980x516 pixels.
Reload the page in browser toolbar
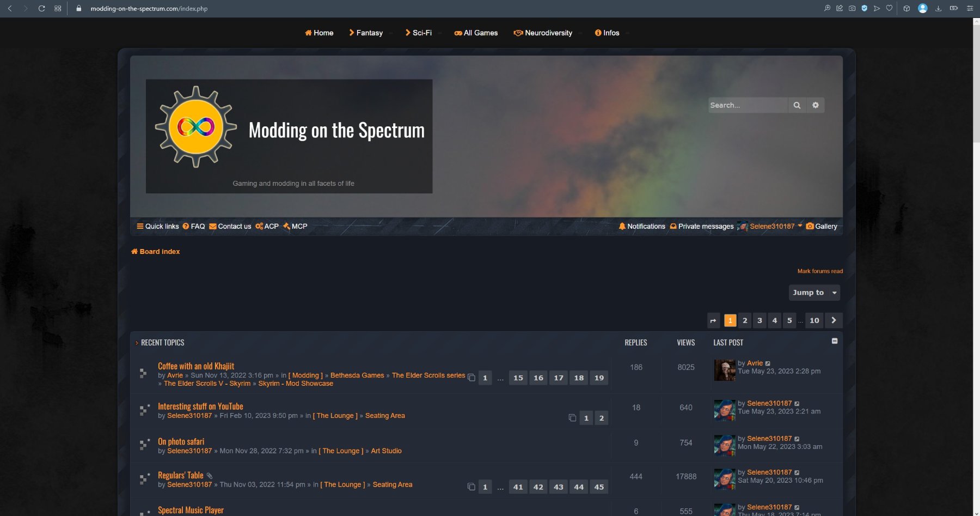tap(41, 8)
